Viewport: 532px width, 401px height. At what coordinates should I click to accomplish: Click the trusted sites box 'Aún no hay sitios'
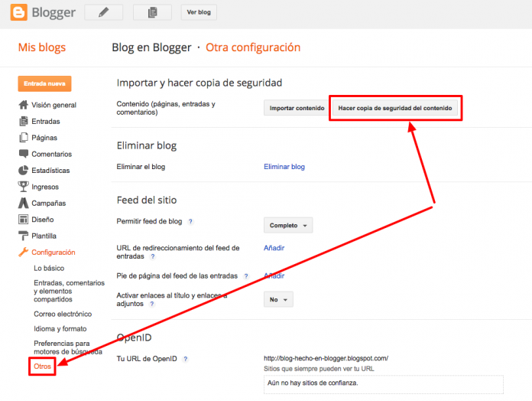click(384, 384)
